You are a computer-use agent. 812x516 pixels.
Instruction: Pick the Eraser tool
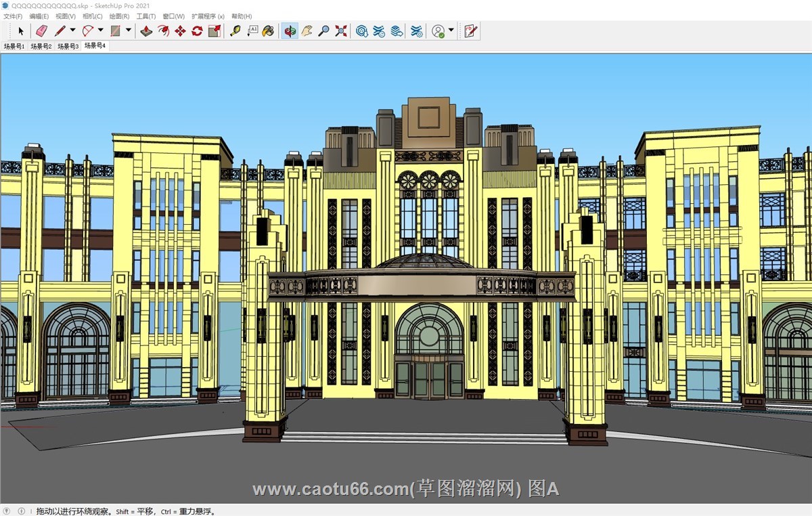41,30
